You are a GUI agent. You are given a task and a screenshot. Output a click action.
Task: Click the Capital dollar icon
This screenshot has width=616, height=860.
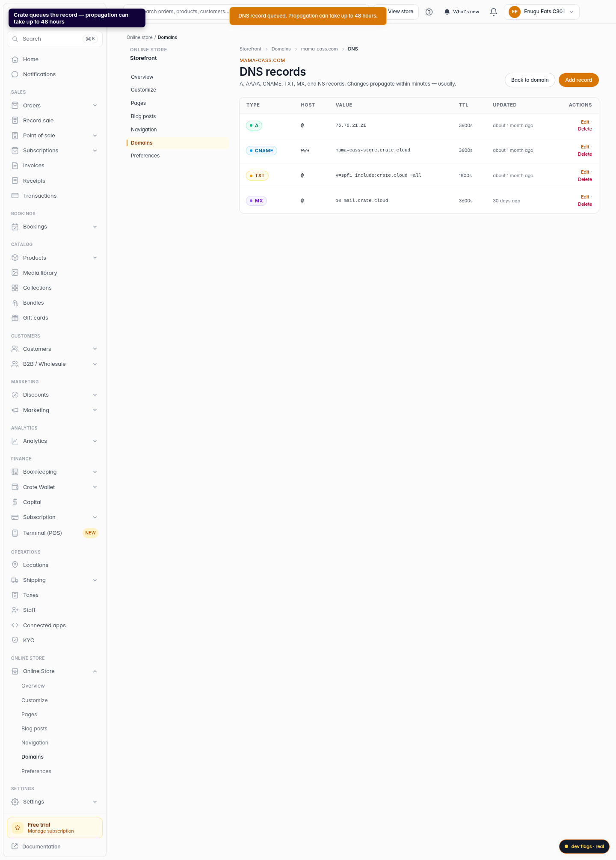coord(15,502)
